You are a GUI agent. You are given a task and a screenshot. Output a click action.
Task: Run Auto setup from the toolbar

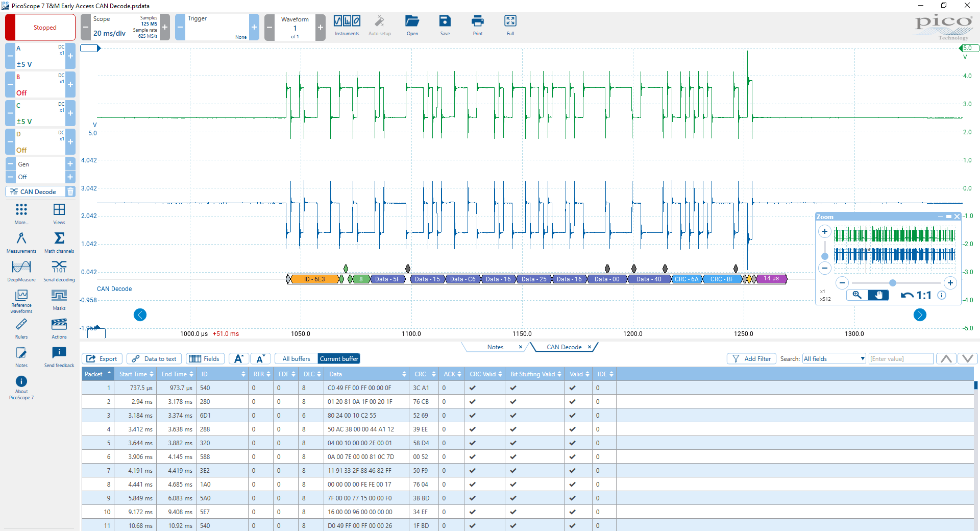(x=379, y=25)
